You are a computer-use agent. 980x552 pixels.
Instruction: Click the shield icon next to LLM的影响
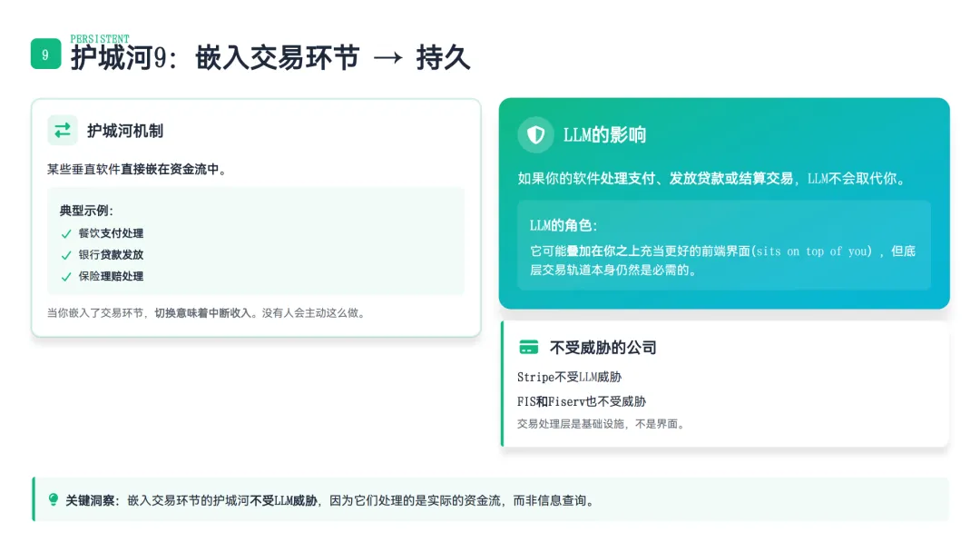coord(535,134)
